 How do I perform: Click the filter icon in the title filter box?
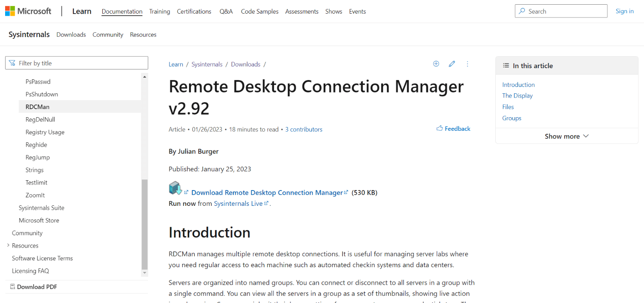coord(11,63)
